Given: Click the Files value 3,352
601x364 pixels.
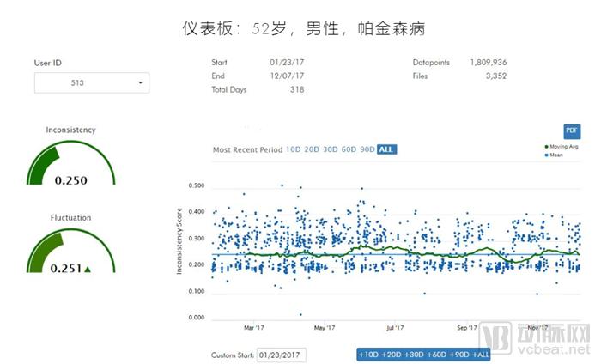Looking at the screenshot, I should pyautogui.click(x=496, y=76).
